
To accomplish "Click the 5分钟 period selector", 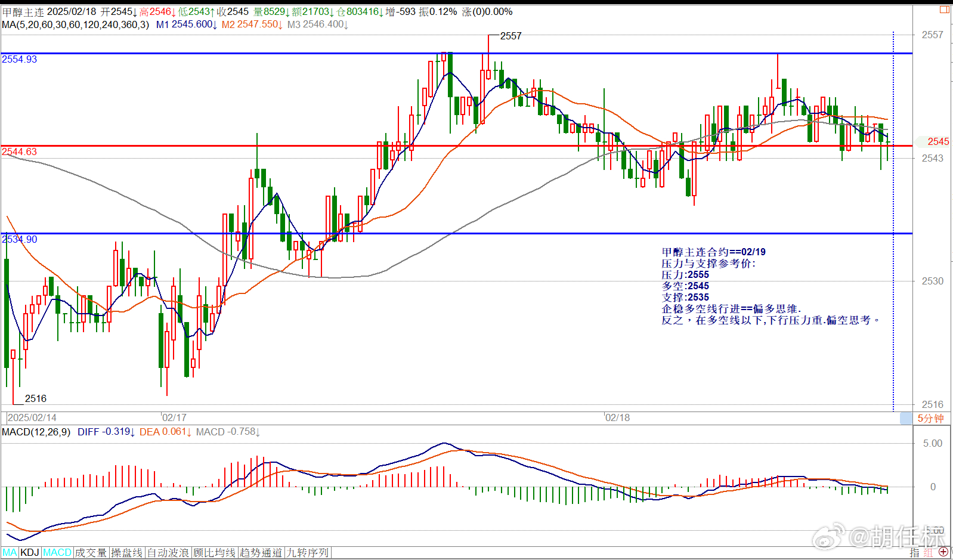I will tap(930, 419).
